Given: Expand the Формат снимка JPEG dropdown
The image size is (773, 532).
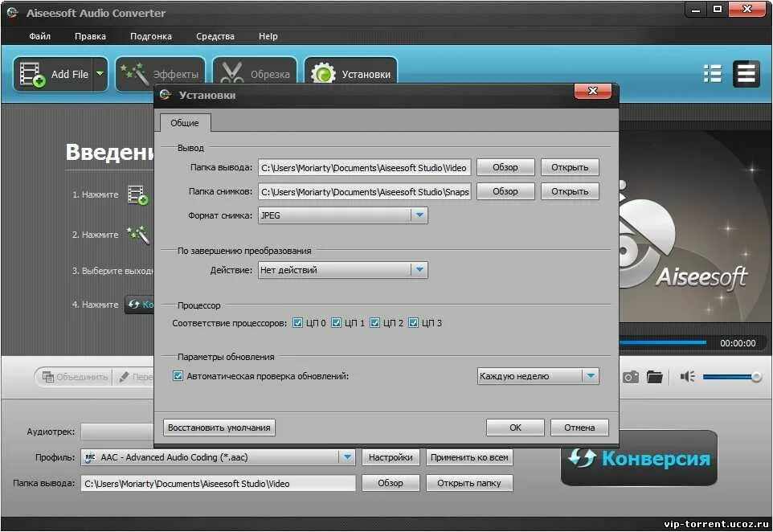Looking at the screenshot, I should [419, 215].
